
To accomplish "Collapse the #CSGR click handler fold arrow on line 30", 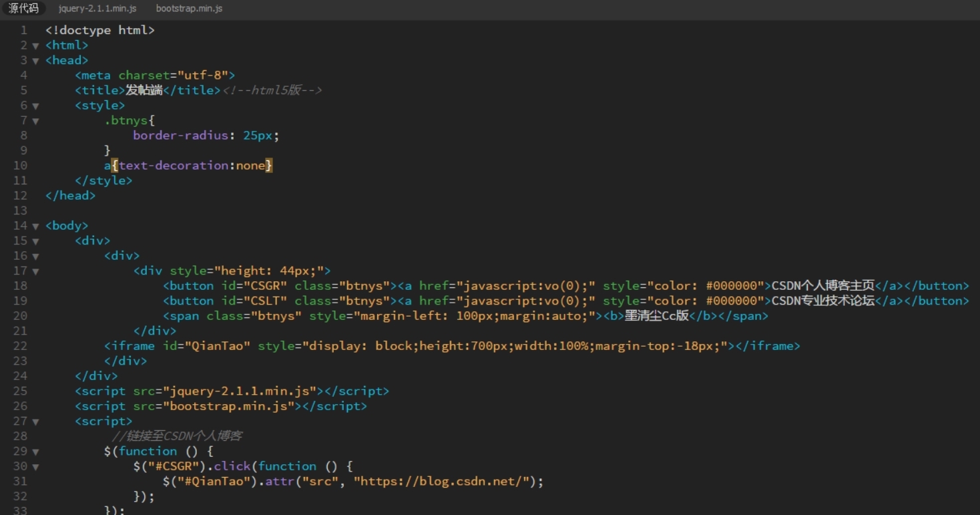I will click(35, 466).
